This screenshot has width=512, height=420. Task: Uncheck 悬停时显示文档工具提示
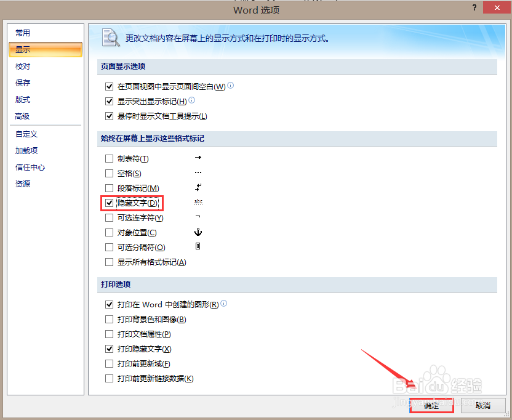[x=109, y=116]
